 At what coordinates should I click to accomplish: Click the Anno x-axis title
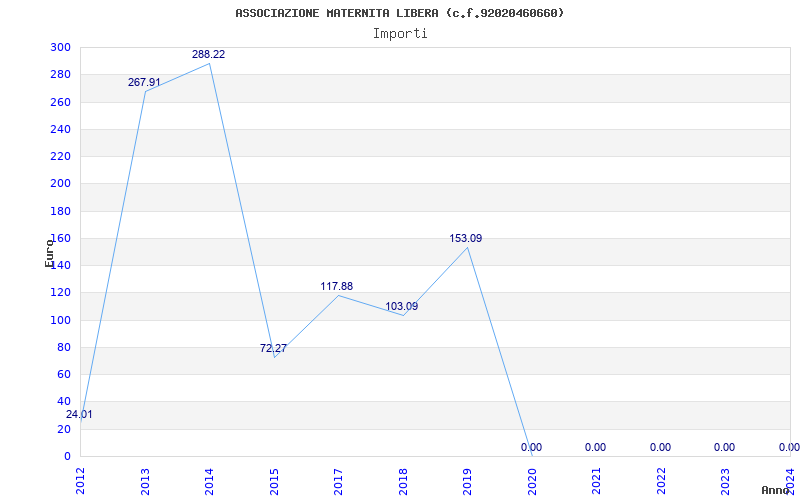(x=776, y=490)
